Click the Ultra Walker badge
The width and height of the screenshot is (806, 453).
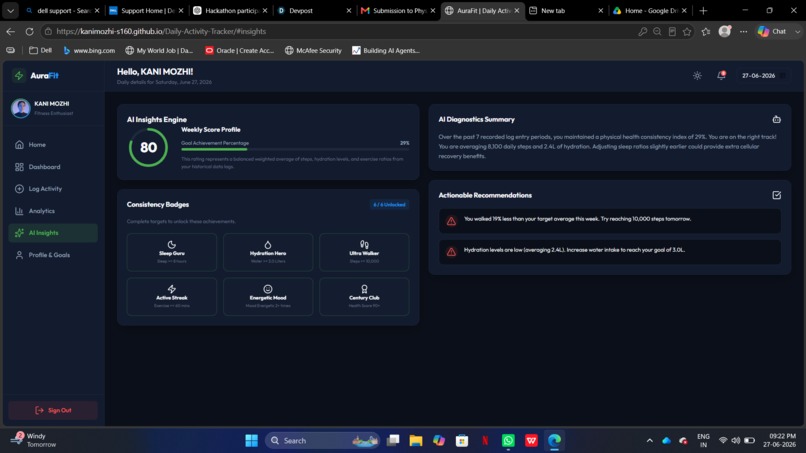[364, 252]
